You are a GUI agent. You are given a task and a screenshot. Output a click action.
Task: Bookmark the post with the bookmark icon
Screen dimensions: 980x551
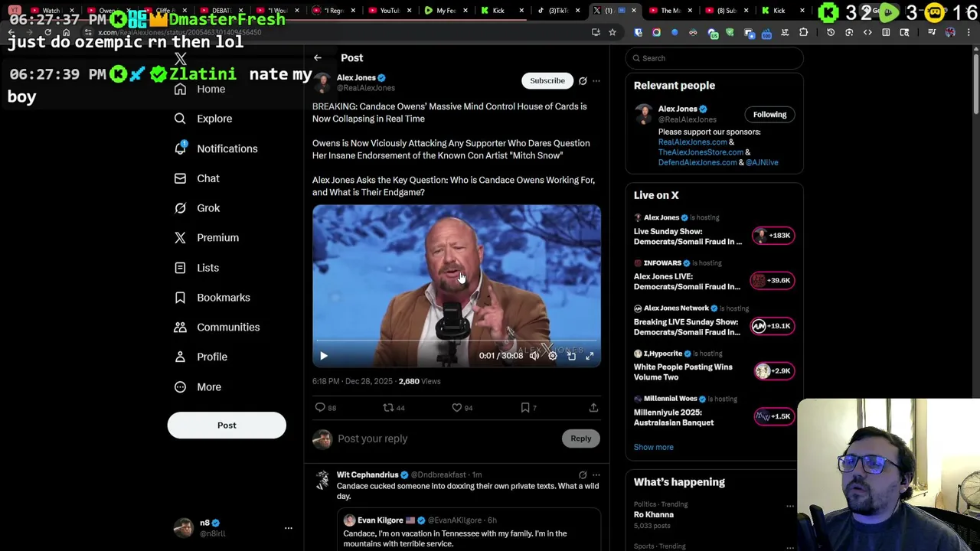[528, 408]
